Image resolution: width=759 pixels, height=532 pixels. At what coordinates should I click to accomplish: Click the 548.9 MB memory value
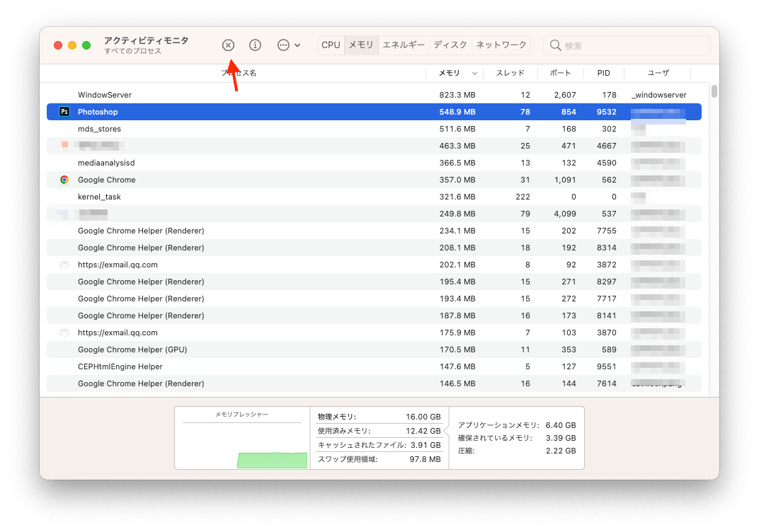point(457,112)
